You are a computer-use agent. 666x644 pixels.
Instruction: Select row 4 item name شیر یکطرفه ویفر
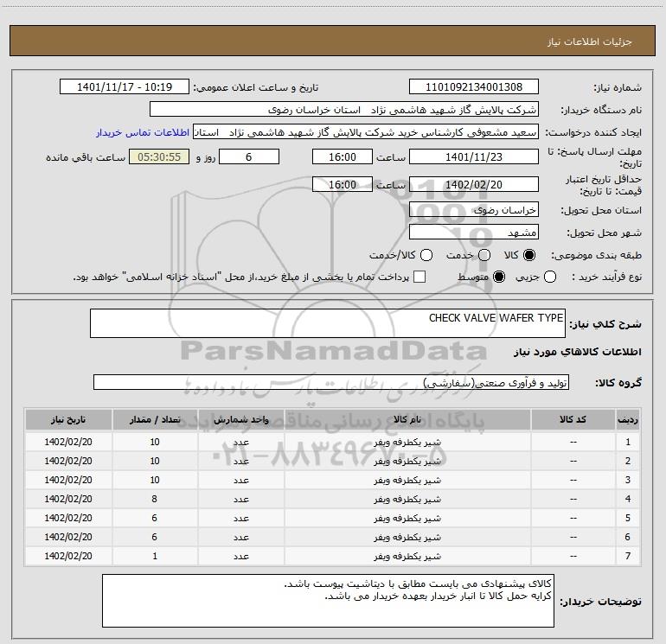[407, 500]
